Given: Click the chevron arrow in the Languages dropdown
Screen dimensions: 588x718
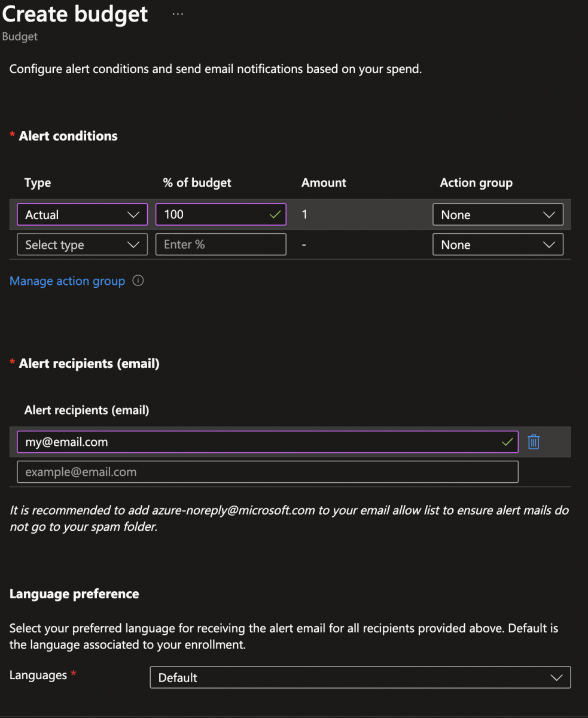Looking at the screenshot, I should point(556,677).
